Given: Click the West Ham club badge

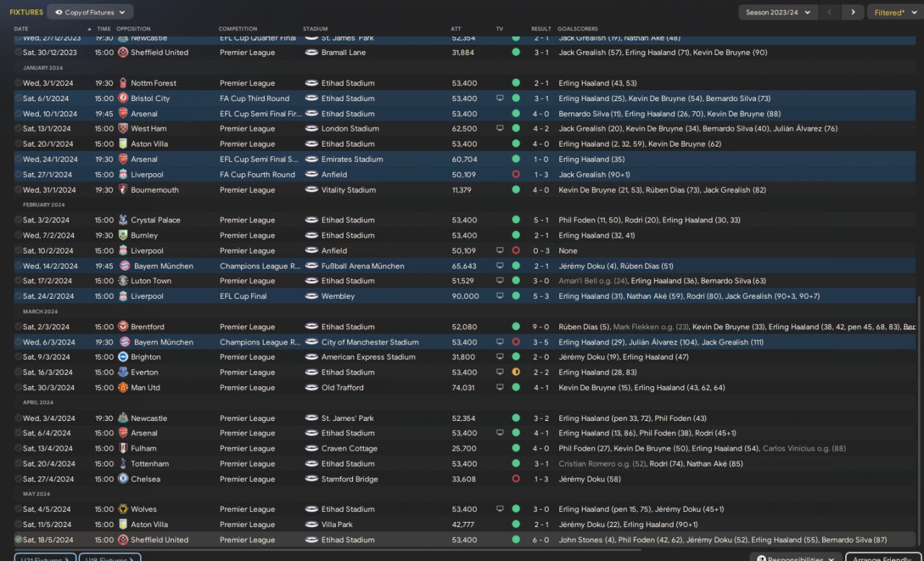Looking at the screenshot, I should pos(123,129).
